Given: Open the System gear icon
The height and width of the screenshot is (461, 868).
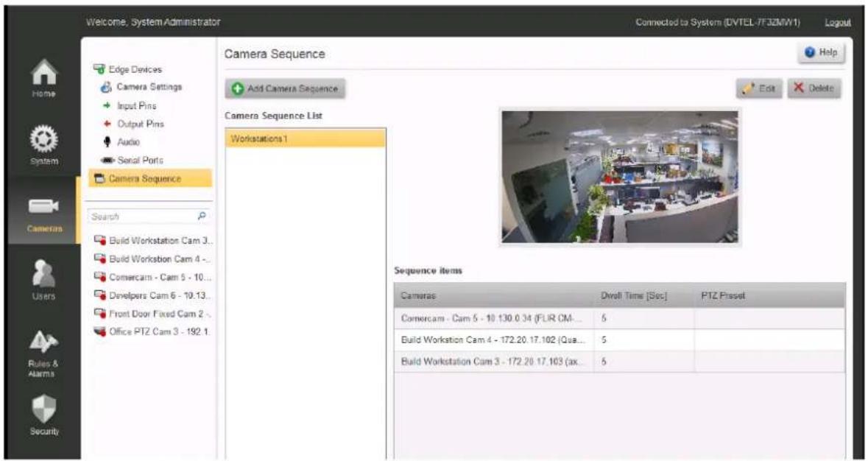Looking at the screenshot, I should point(43,138).
